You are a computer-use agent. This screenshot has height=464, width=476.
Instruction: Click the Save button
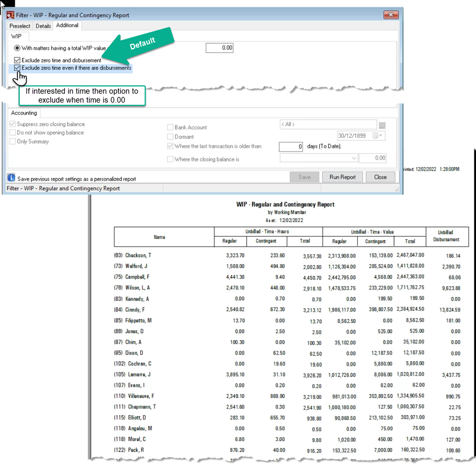tap(305, 177)
